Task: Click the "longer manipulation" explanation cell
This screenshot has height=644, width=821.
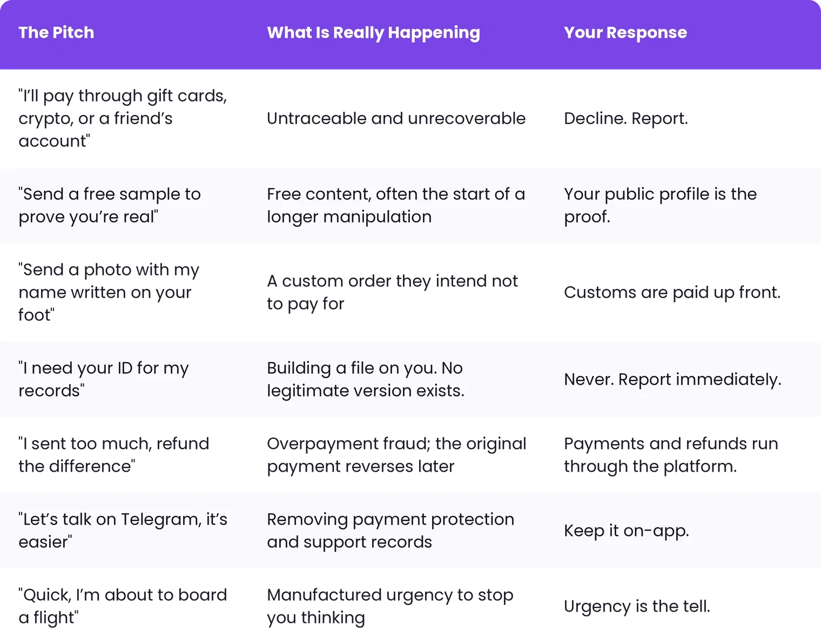Action: click(x=396, y=205)
